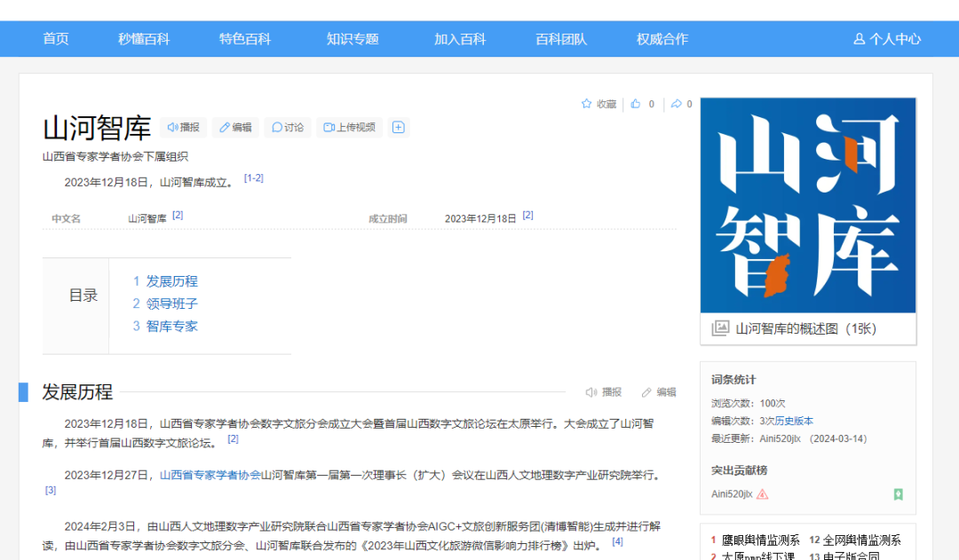Open the 首页 navigation item
This screenshot has width=959, height=560.
56,39
